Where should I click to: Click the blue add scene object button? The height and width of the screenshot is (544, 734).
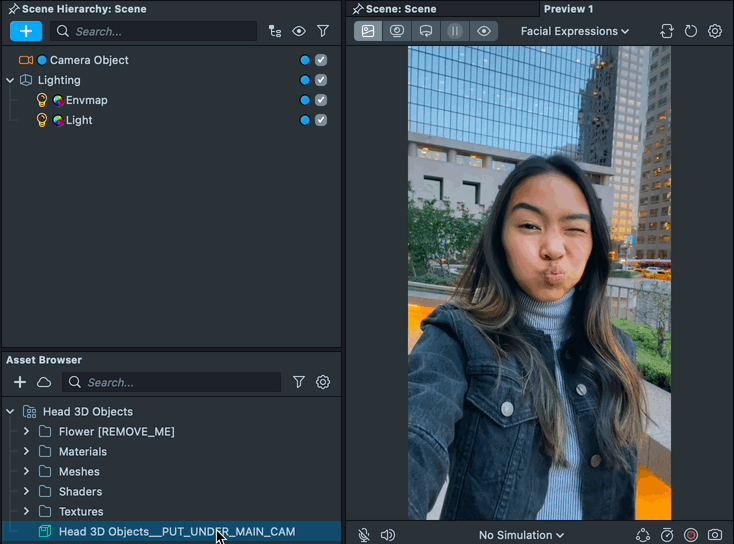tap(26, 31)
